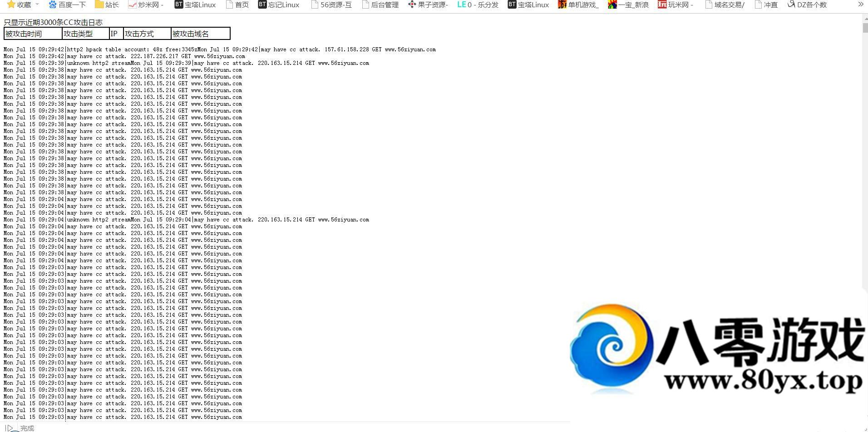This screenshot has height=432, width=868.
Task: Show more bookmarks via the double-chevron
Action: [x=860, y=5]
